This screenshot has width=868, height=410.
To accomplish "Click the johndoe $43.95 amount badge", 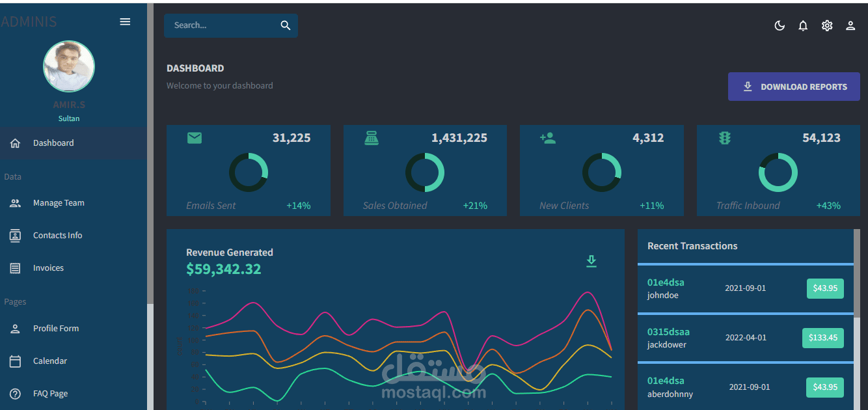I will pos(825,288).
